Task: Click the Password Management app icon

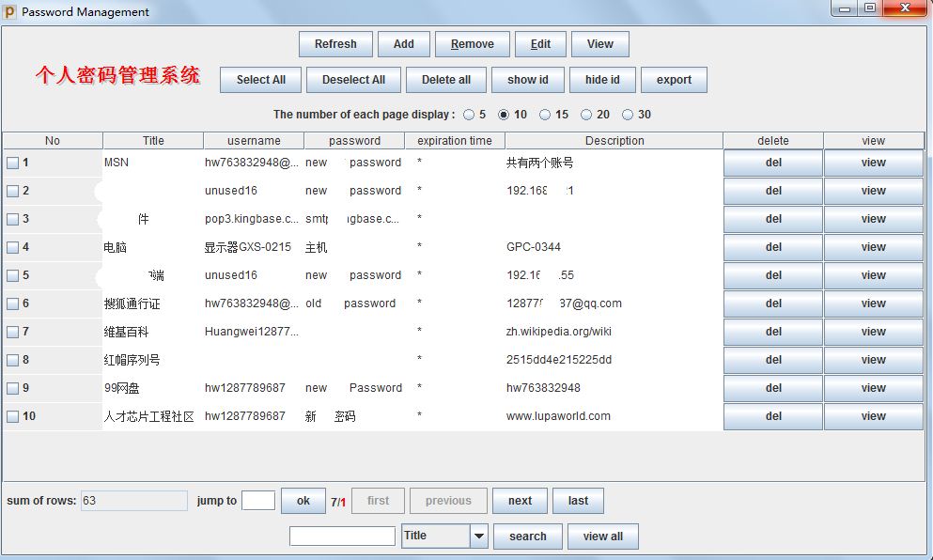Action: pos(9,11)
